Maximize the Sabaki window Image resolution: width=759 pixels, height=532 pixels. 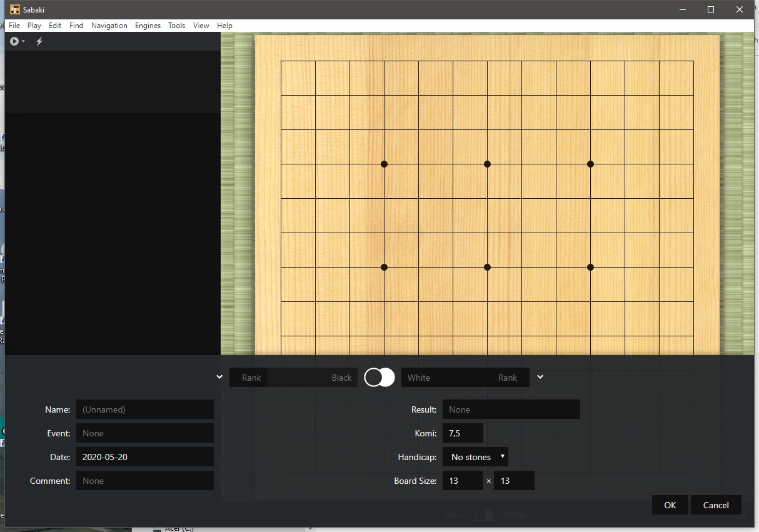711,9
